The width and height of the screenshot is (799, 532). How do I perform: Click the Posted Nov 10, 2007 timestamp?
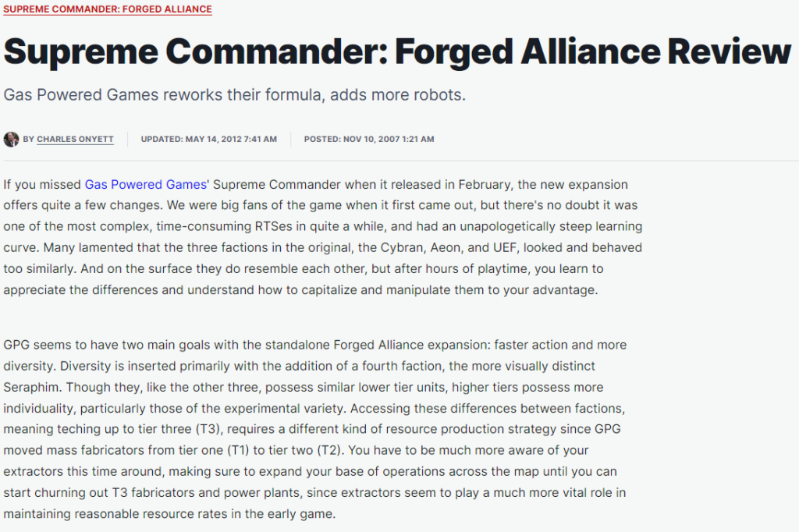(x=369, y=140)
